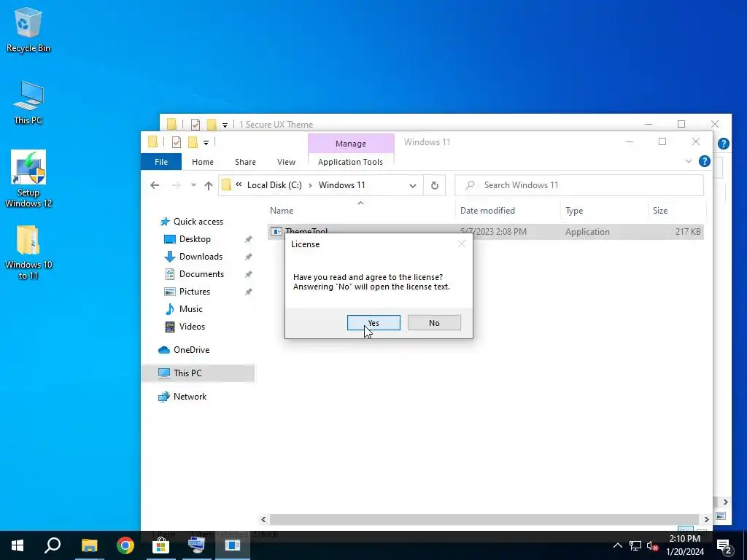
Task: Open the Recycle Bin desktop icon
Action: (28, 29)
